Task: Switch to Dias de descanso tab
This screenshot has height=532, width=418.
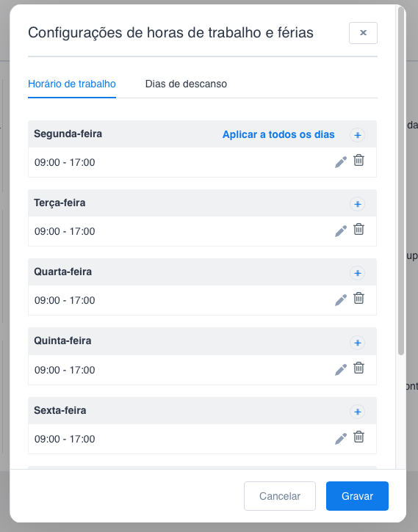Action: click(x=186, y=84)
